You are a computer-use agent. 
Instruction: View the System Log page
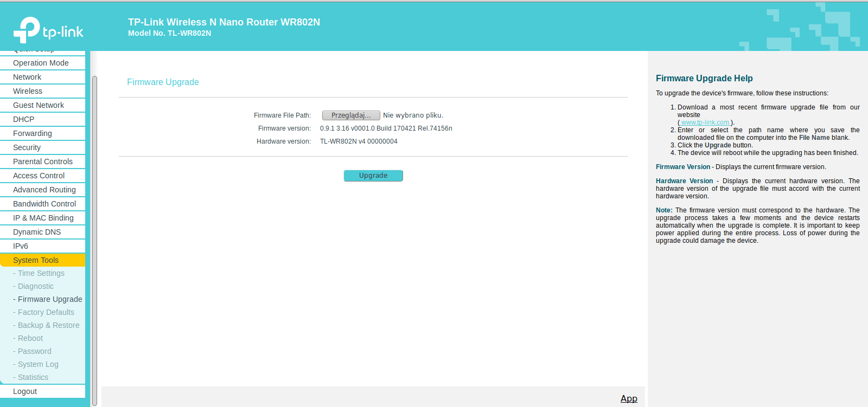[38, 364]
